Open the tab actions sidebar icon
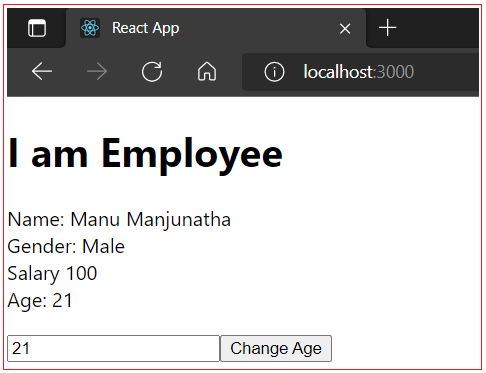Viewport: 486px width, 373px height. (x=37, y=28)
